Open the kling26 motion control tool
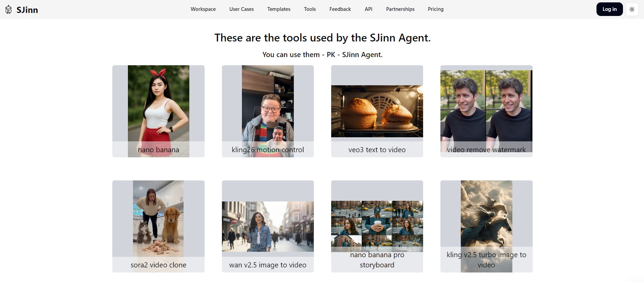Screen dimensions: 644x282 point(268,111)
